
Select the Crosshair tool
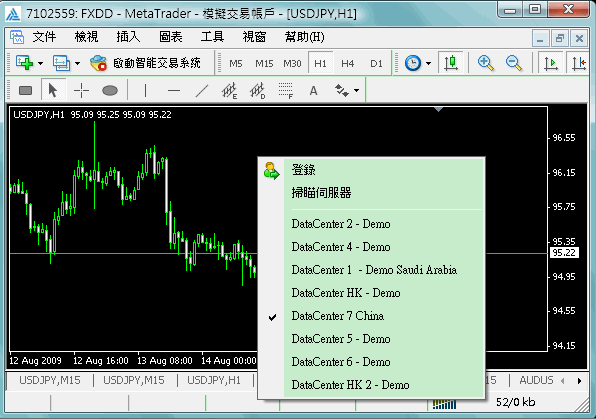pos(81,90)
